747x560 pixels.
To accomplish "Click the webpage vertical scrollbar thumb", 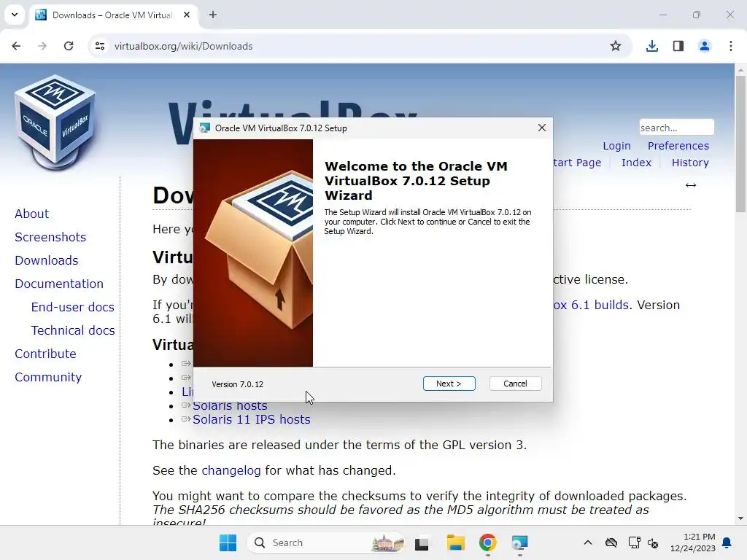I will click(740, 144).
